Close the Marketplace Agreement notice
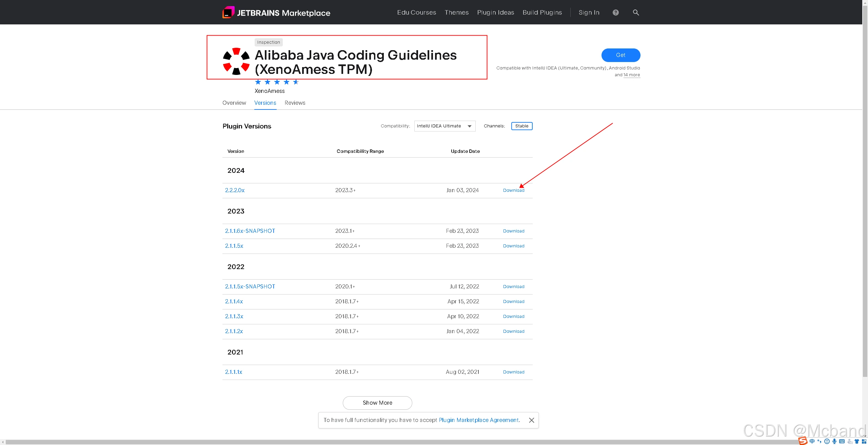The image size is (868, 445). click(531, 420)
